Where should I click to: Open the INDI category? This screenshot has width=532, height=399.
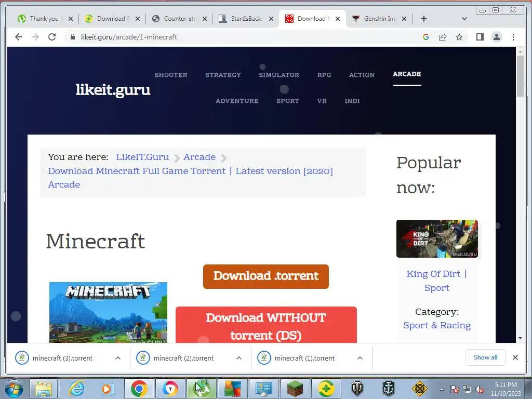coord(352,101)
